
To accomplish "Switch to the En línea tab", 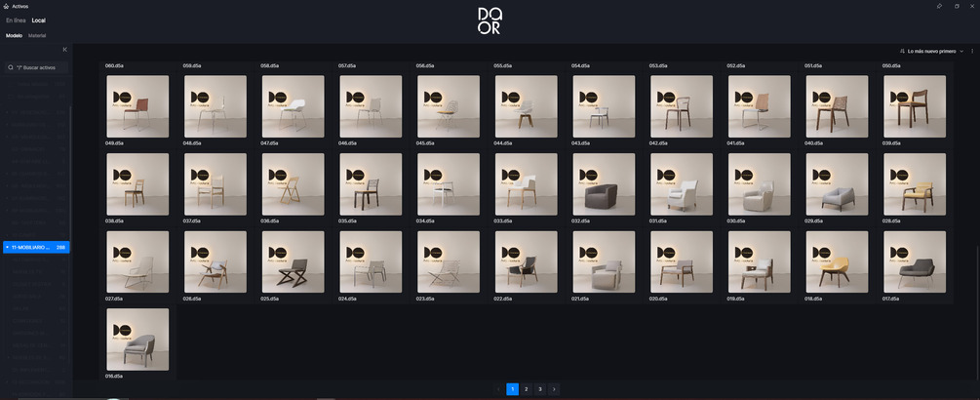I will point(17,20).
